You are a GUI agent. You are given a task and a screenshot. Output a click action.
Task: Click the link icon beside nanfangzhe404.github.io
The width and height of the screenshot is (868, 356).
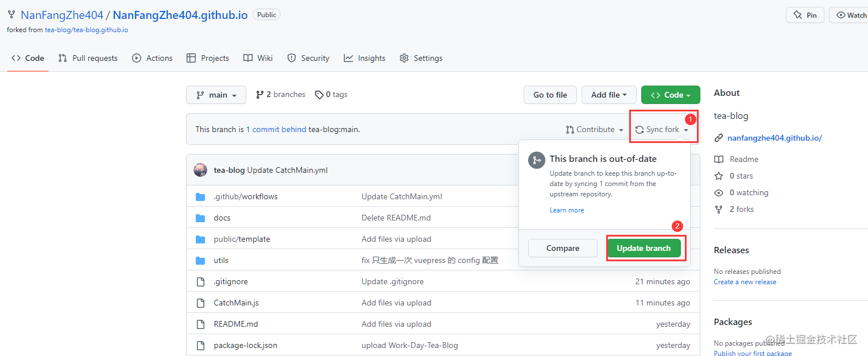[718, 138]
